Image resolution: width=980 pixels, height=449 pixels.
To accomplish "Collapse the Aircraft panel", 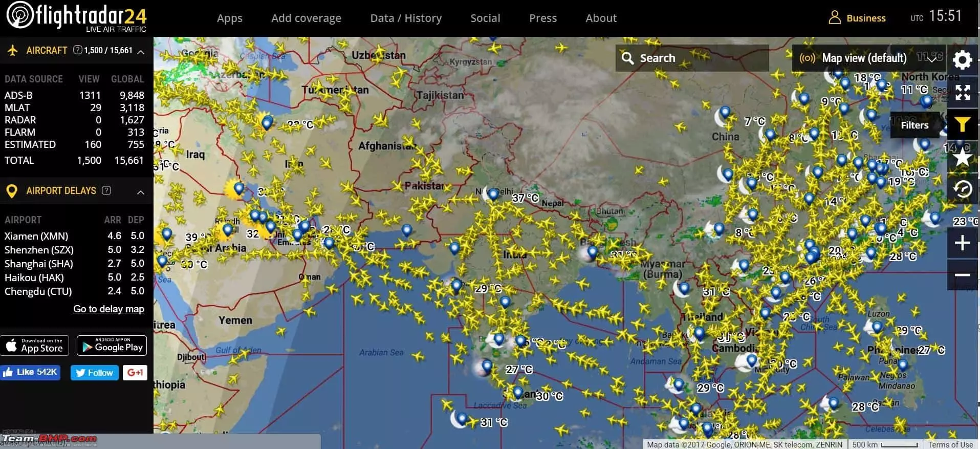I will pos(141,51).
